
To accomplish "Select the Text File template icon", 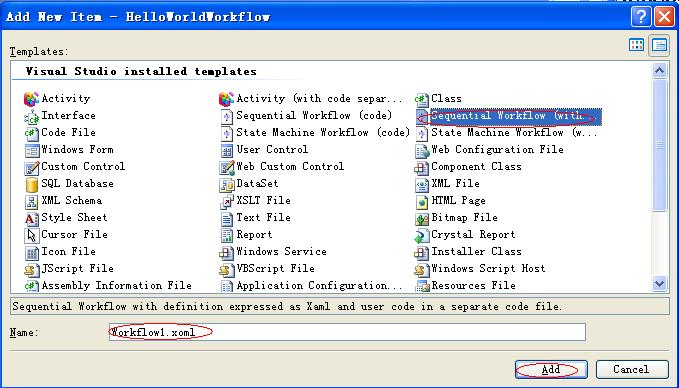I will click(x=226, y=218).
